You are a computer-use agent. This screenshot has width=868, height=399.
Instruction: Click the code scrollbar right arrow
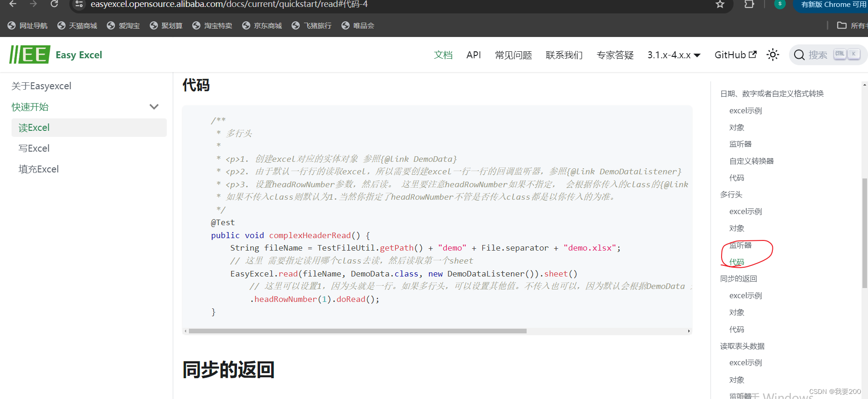click(689, 331)
